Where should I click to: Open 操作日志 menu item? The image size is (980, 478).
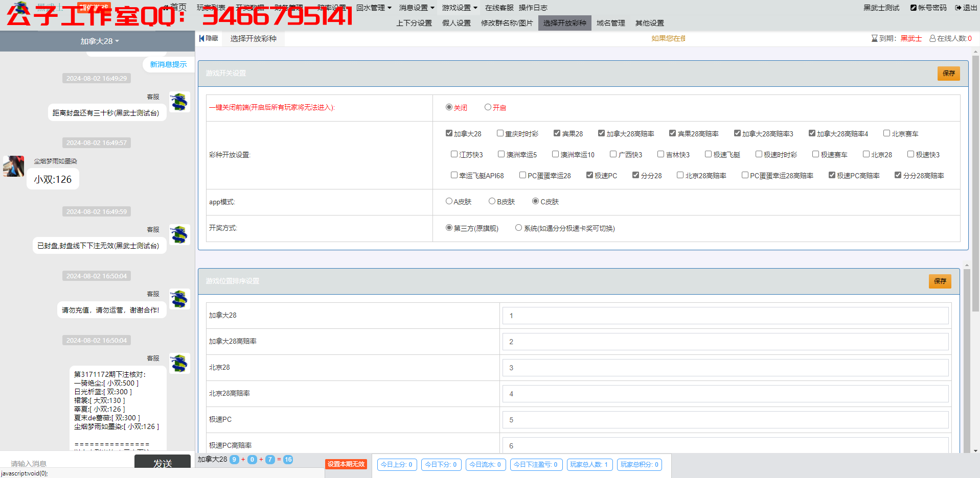[533, 8]
